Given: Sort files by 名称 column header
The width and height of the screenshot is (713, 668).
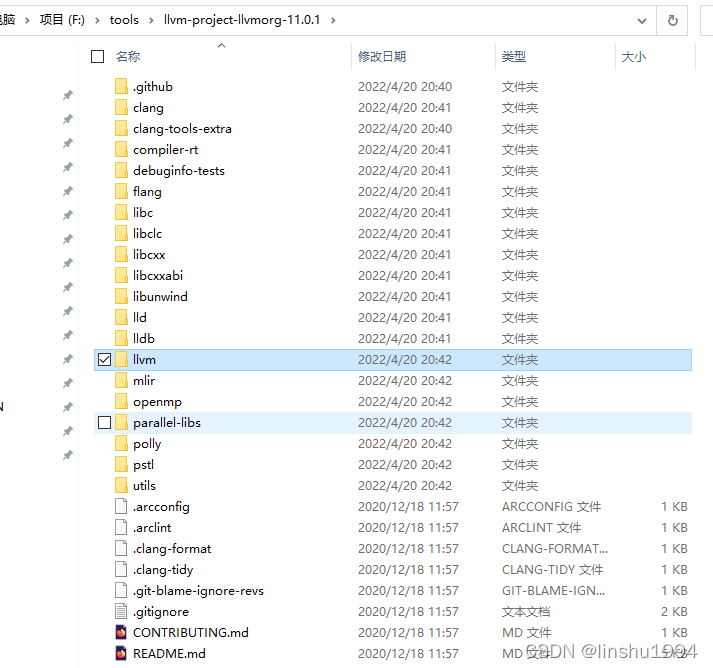Looking at the screenshot, I should coord(128,56).
